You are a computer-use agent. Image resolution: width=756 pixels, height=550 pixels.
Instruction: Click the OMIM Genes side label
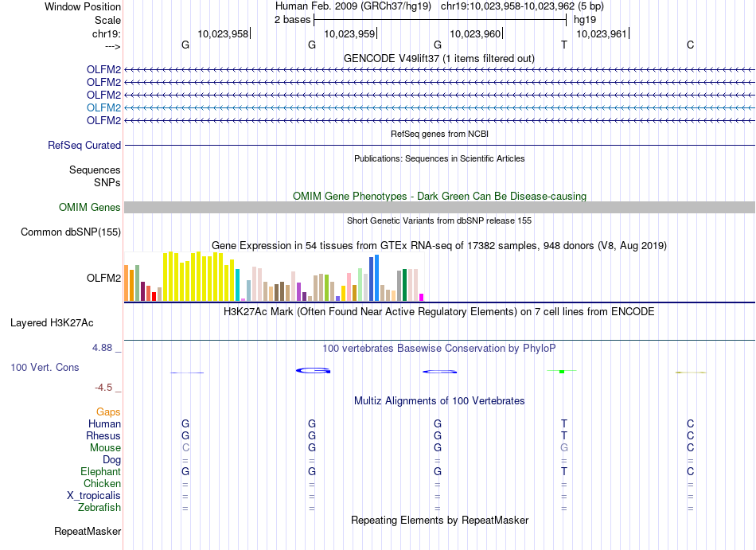click(90, 207)
